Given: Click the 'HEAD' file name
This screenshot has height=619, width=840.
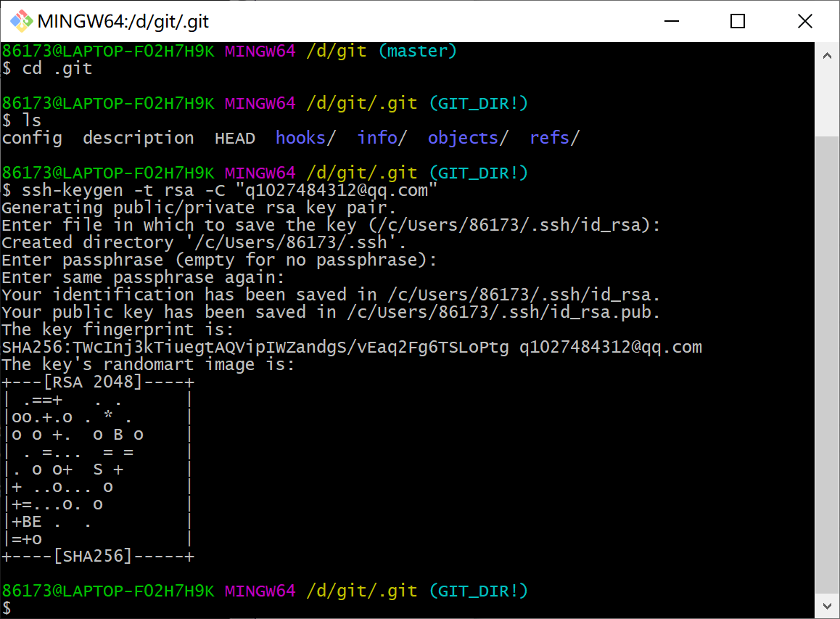Looking at the screenshot, I should tap(234, 139).
